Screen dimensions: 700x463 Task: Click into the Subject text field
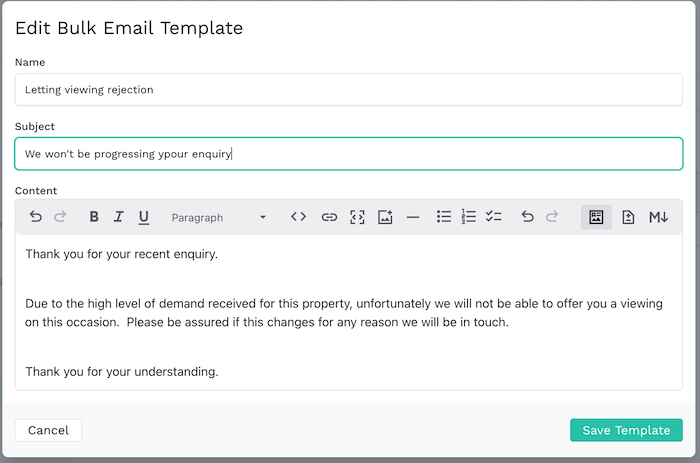pos(349,154)
